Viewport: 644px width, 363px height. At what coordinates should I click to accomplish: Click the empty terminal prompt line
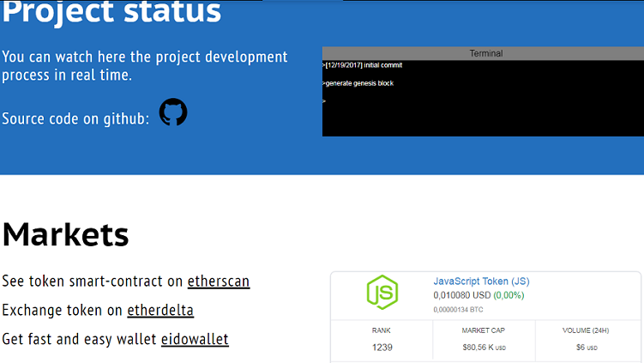324,101
